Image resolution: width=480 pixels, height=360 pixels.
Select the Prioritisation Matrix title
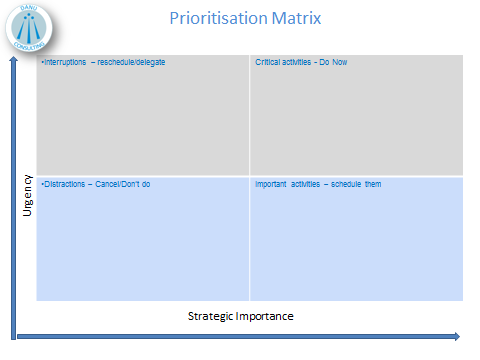[245, 18]
